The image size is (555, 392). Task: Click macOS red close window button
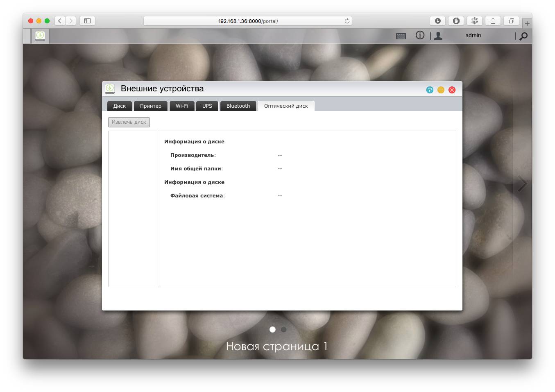tap(31, 21)
